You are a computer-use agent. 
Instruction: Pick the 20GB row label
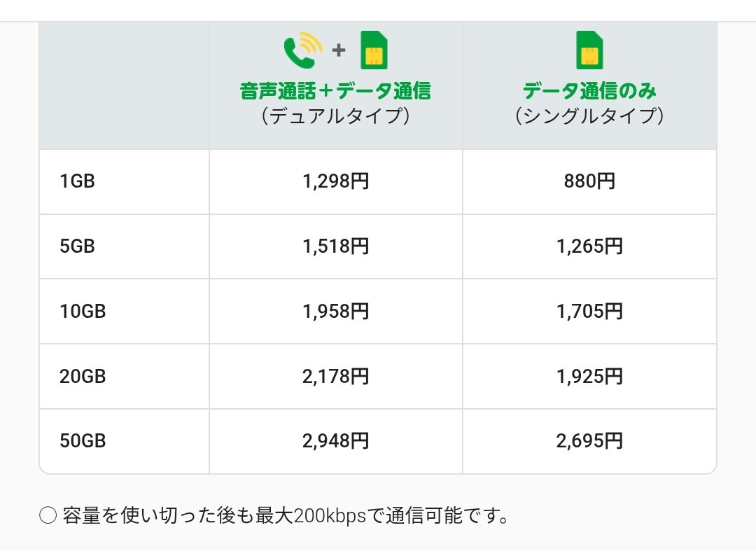(83, 376)
